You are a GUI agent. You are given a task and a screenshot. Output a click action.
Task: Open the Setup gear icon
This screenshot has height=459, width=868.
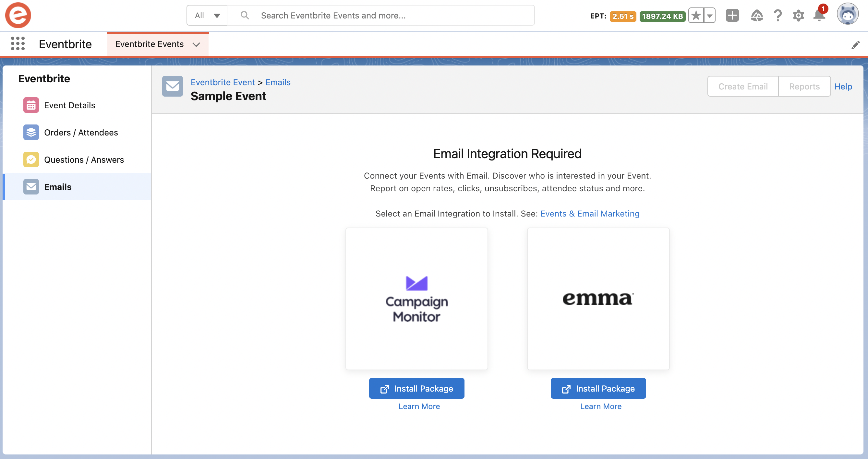tap(798, 16)
